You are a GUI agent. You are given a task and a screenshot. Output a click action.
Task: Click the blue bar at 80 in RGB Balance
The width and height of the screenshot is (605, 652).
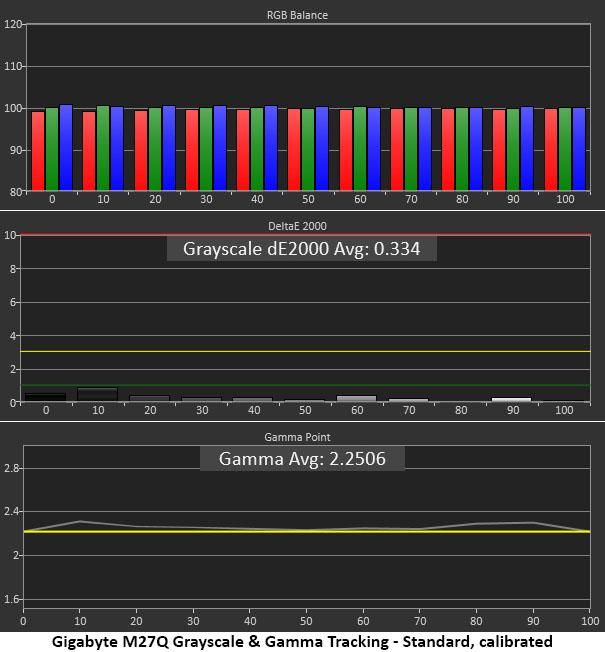click(476, 149)
